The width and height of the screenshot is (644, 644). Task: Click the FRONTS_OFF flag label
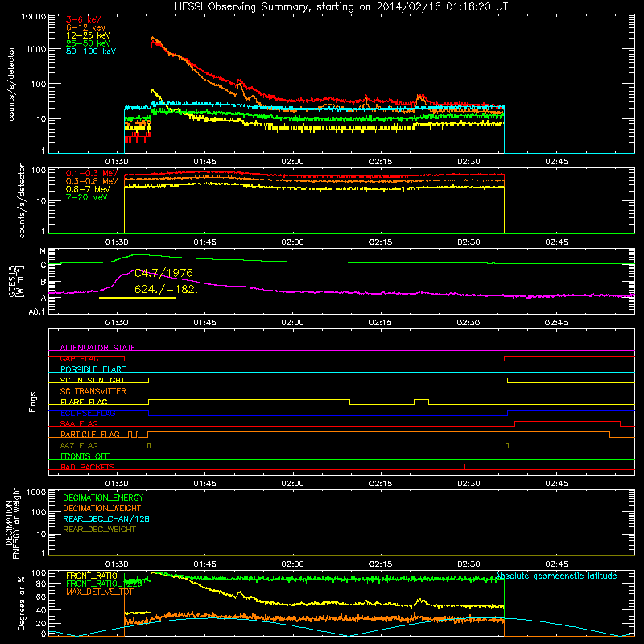pyautogui.click(x=85, y=456)
